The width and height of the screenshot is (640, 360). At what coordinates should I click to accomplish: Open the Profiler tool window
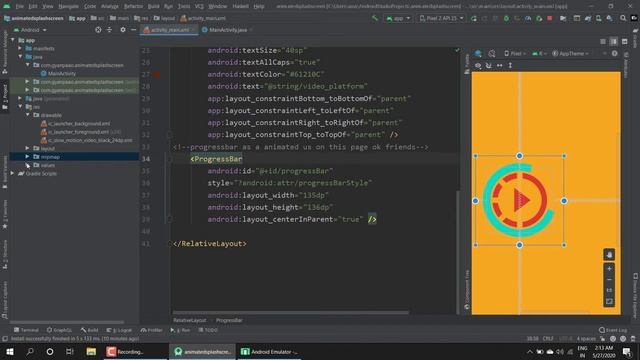tap(151, 330)
